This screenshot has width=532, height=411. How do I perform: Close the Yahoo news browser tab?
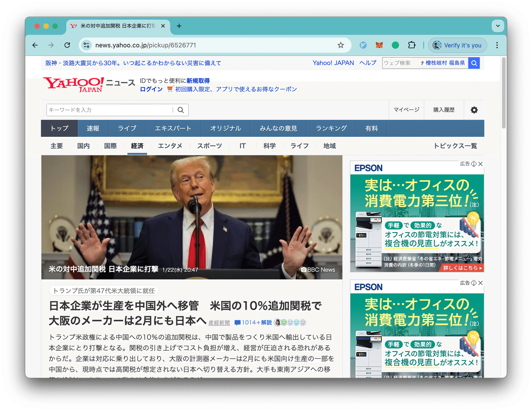tap(163, 26)
